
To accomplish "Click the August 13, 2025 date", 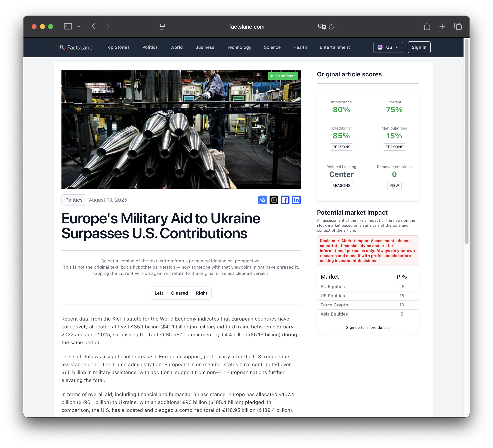I will (108, 200).
